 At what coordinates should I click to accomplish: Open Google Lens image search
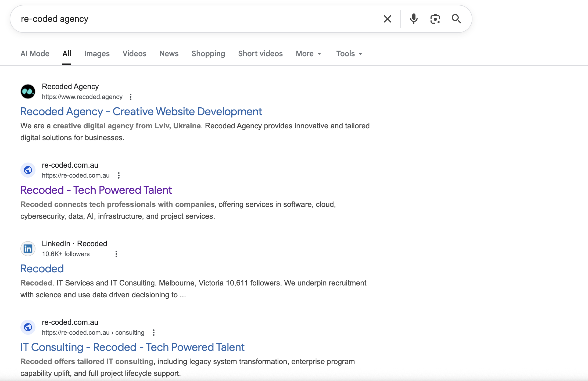[435, 19]
